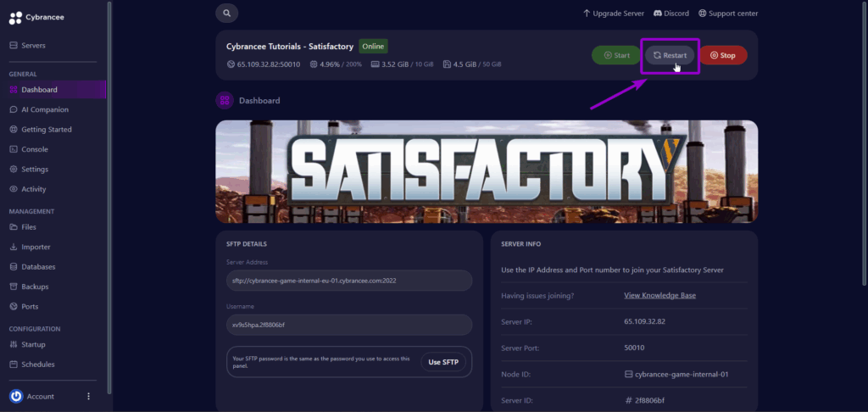Click the CPU usage 4.96% stat
Screen dimensions: 868x412
[x=336, y=64]
